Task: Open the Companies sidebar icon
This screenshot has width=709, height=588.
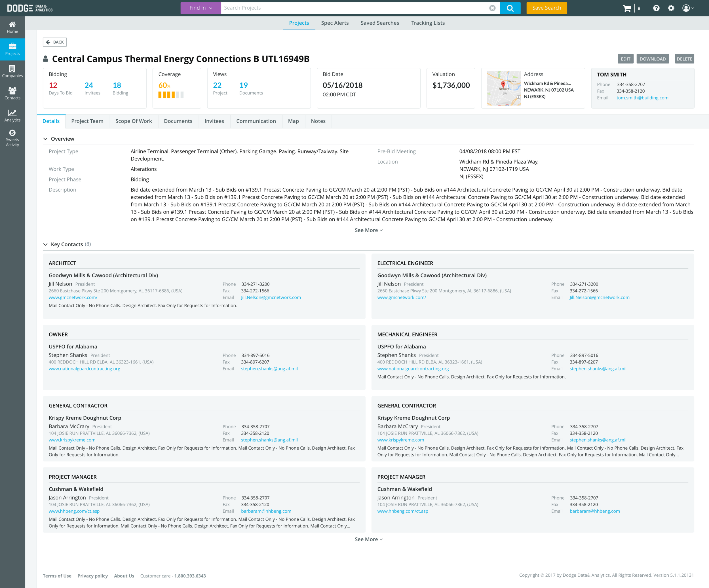Action: (12, 71)
